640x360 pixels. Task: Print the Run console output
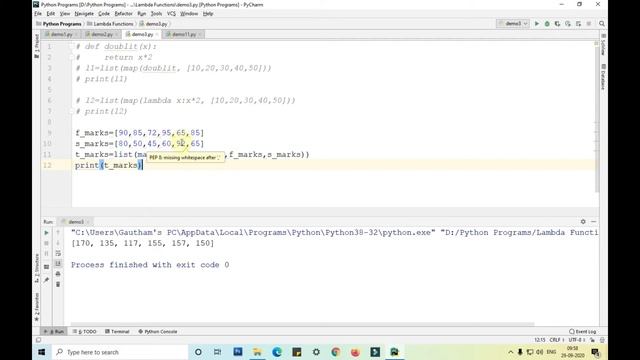[58, 274]
